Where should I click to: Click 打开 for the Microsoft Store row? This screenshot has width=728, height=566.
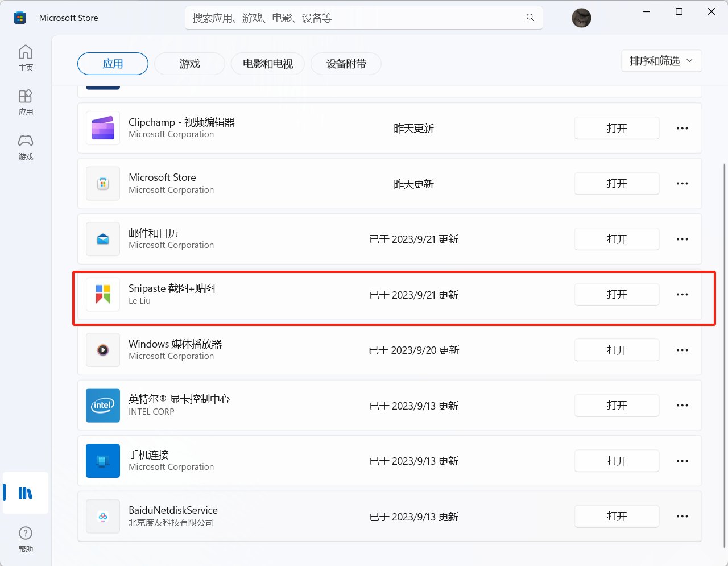[617, 183]
